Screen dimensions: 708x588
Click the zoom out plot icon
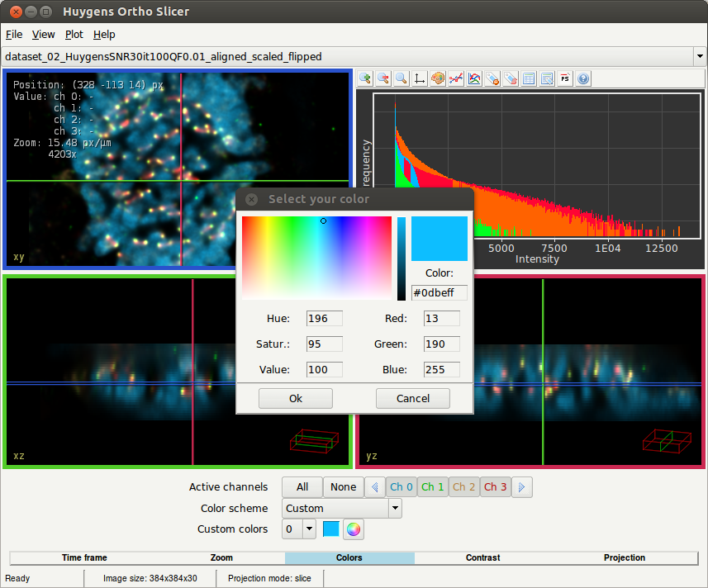(383, 78)
